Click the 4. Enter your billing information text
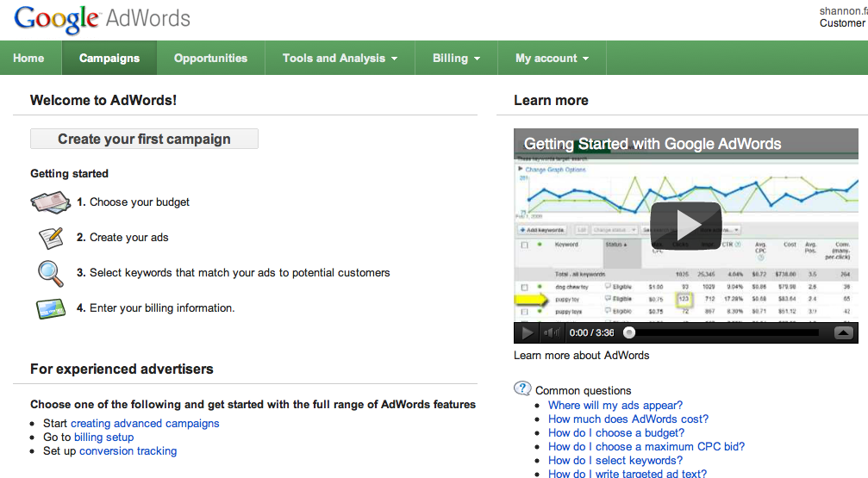Viewport: 868px width, 478px height. [x=155, y=308]
